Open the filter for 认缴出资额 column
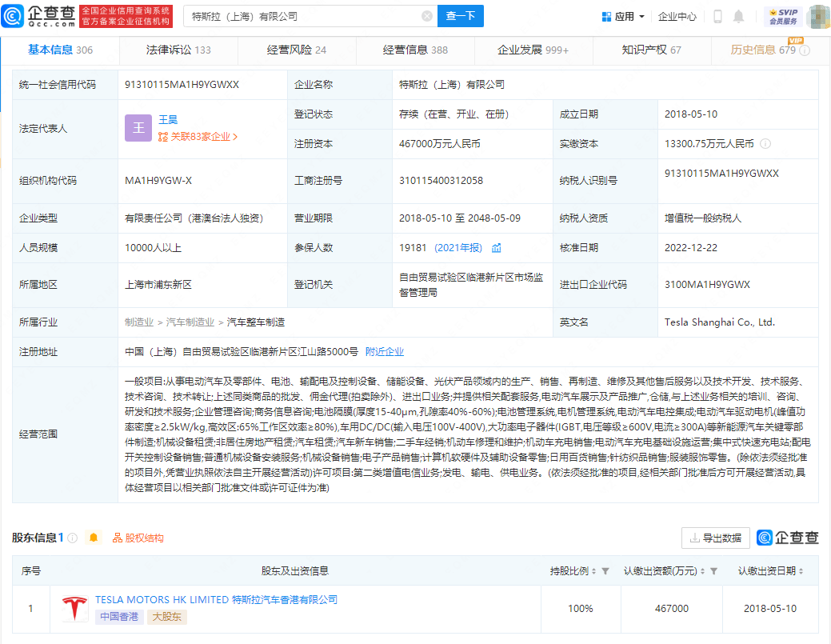Image resolution: width=831 pixels, height=644 pixels. [713, 571]
